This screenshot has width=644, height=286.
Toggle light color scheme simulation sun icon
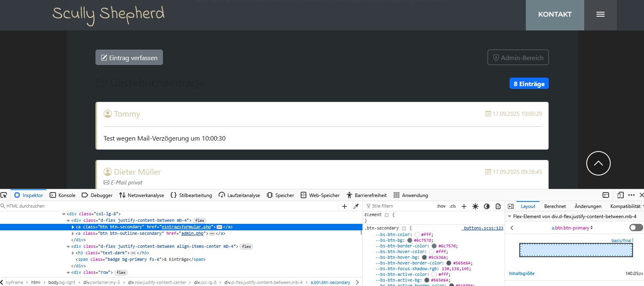475,206
